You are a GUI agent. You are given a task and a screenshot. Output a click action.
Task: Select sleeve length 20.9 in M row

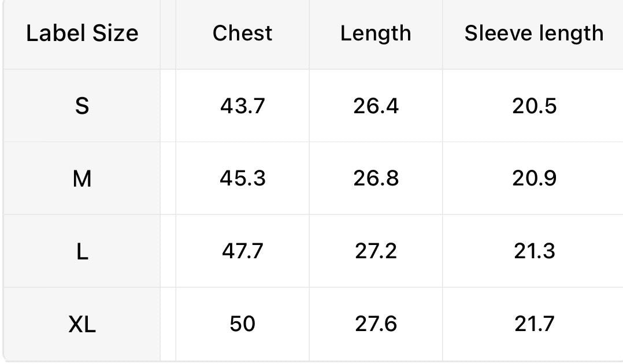(534, 179)
